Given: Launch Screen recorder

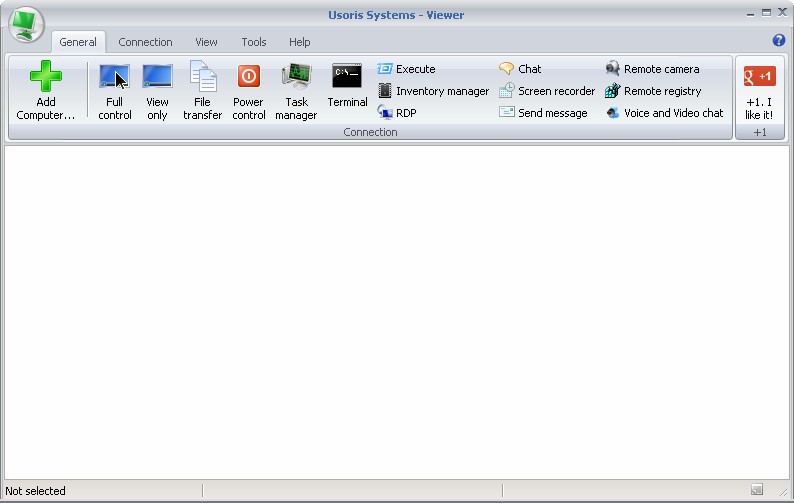Looking at the screenshot, I should point(547,91).
